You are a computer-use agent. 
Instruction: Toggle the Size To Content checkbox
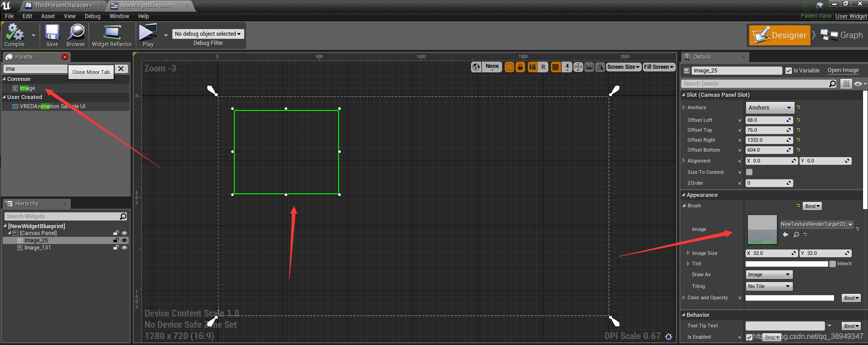coord(749,172)
